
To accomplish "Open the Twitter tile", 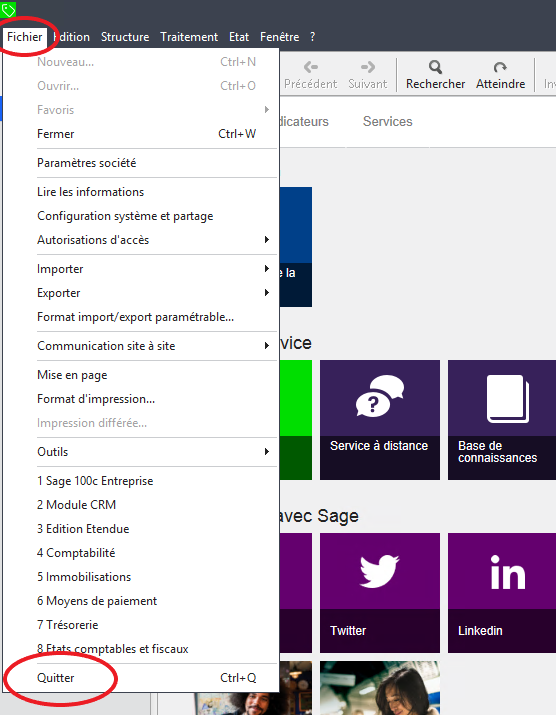I will point(379,593).
